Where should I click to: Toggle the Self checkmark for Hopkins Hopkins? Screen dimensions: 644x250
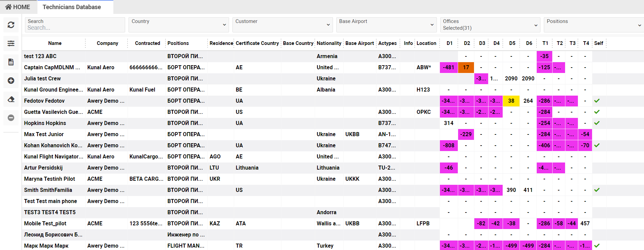click(597, 123)
